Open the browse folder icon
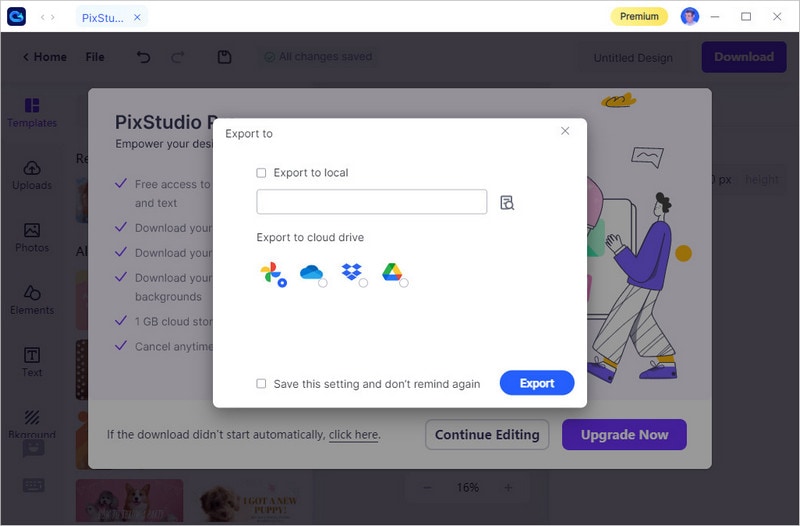Screen dimensions: 800x526 (507, 203)
